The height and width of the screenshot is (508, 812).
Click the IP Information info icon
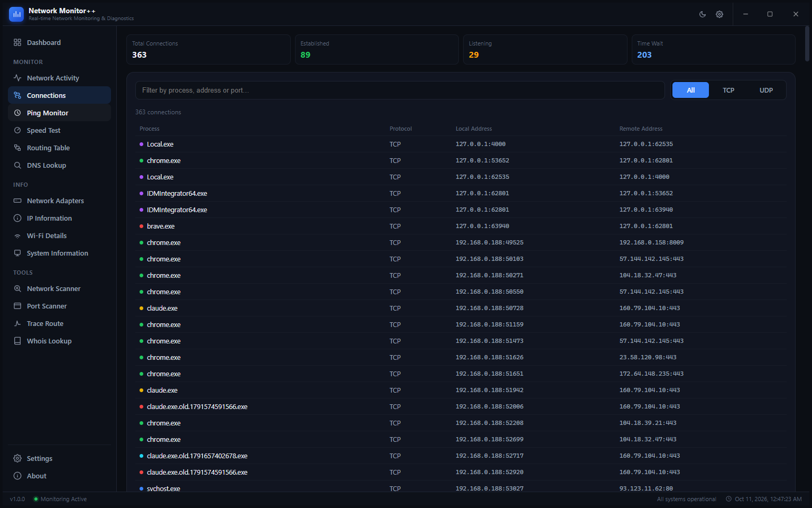point(17,218)
